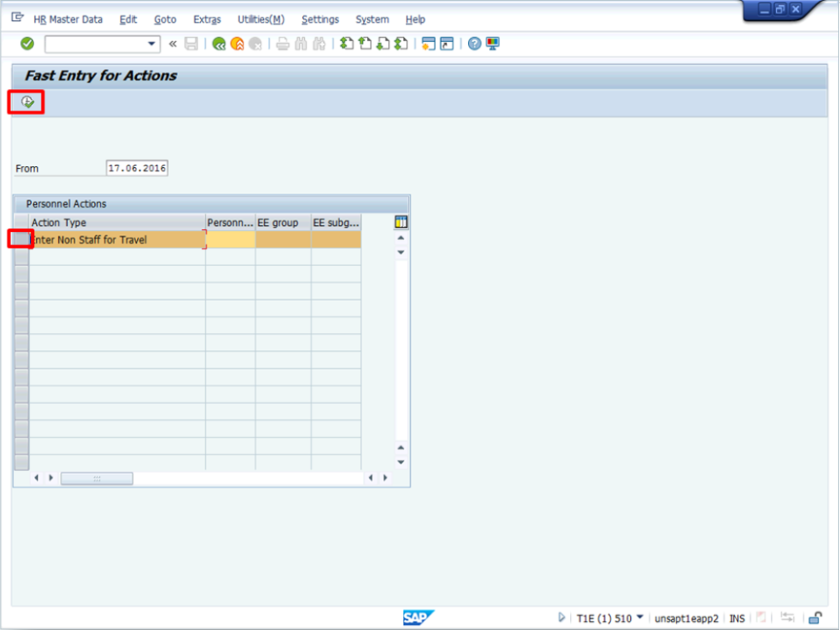Click the Execute icon below the title
The width and height of the screenshot is (840, 630).
click(x=26, y=101)
